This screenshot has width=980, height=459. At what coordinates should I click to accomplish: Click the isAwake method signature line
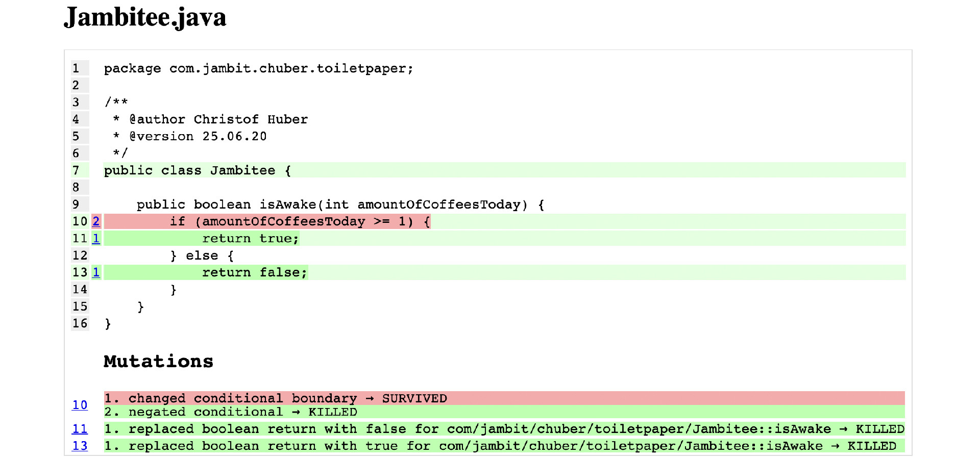(340, 205)
